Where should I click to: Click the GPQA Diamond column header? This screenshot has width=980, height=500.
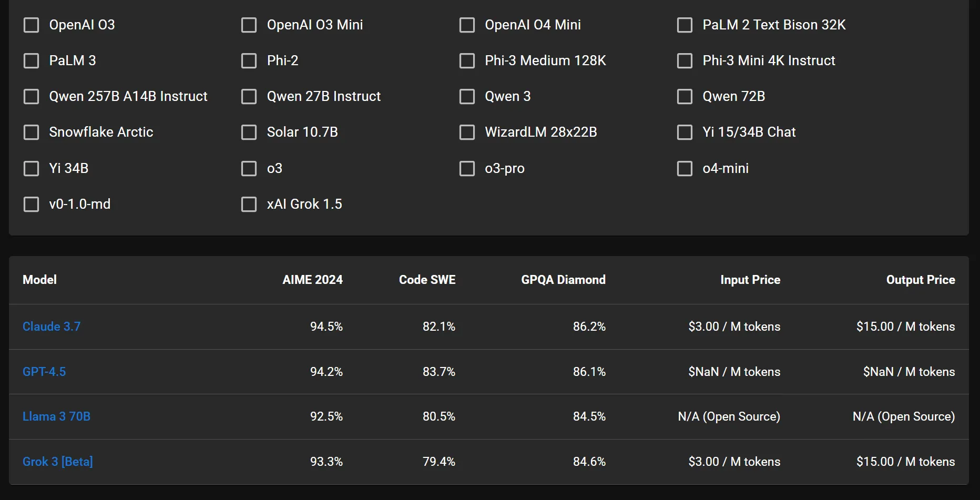pyautogui.click(x=563, y=280)
